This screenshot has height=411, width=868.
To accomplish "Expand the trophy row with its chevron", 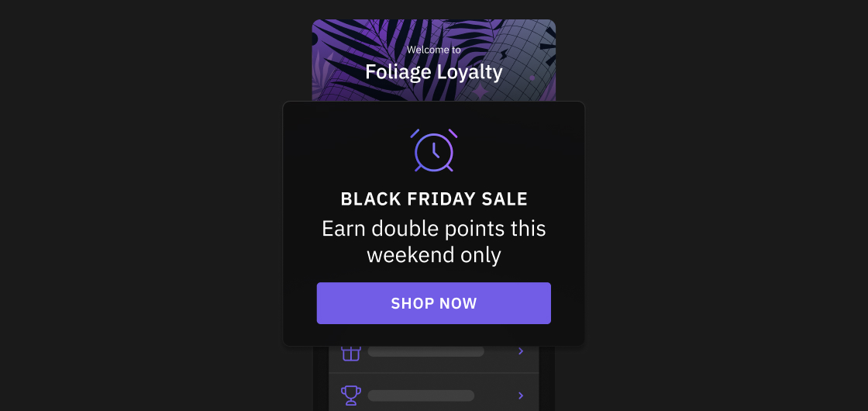I will click(520, 395).
